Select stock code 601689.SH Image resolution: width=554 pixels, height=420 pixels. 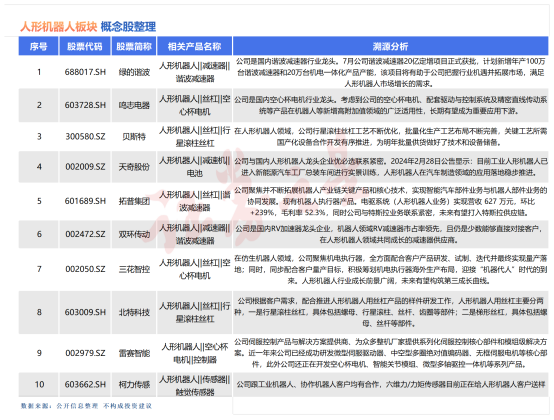click(x=85, y=201)
